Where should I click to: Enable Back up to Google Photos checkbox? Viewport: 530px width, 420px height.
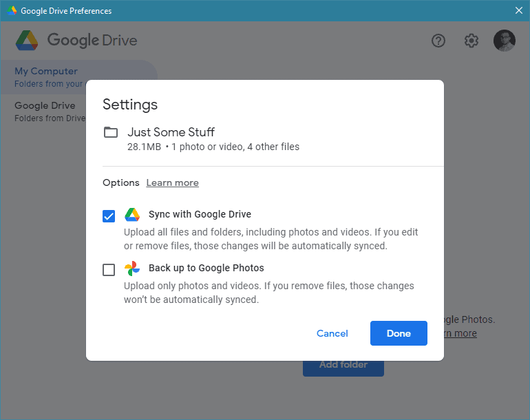(109, 270)
